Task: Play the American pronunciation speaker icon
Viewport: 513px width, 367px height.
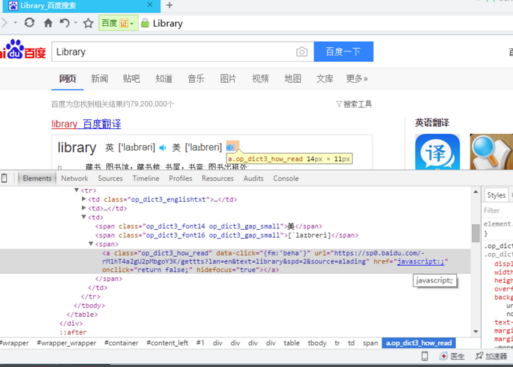Action: (230, 147)
